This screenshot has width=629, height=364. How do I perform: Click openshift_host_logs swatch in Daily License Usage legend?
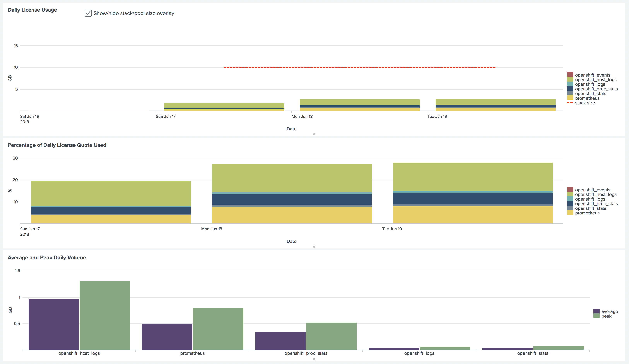[570, 80]
